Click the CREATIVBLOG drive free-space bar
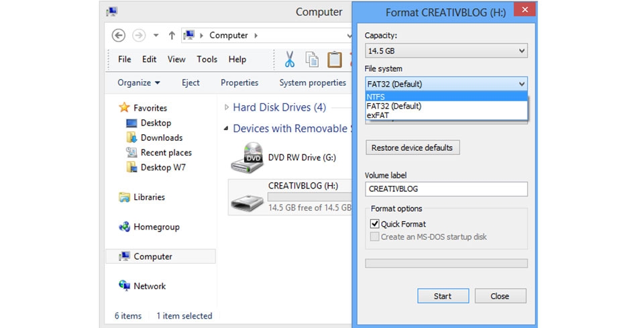 tap(310, 197)
